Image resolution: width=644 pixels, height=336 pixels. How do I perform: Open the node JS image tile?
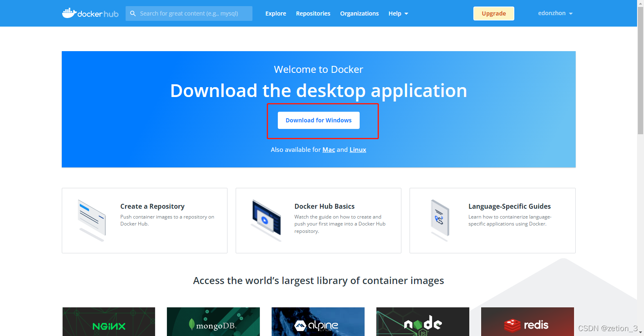(x=423, y=322)
